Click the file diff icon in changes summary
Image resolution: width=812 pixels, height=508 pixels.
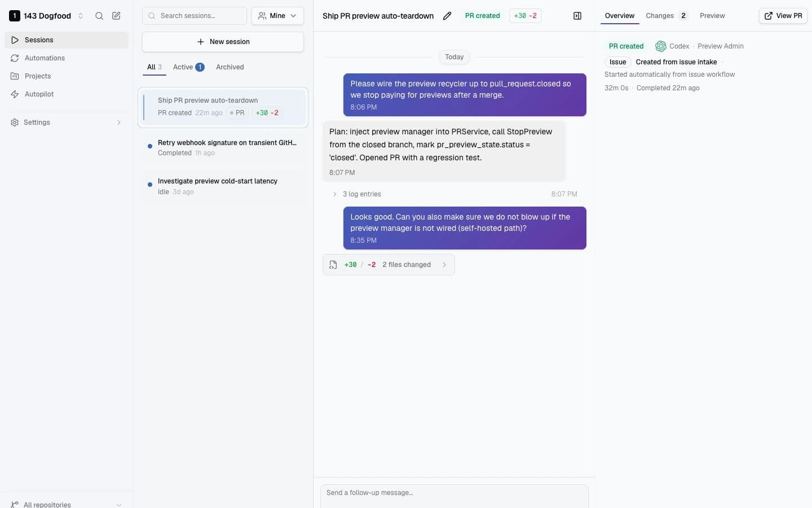pyautogui.click(x=333, y=265)
